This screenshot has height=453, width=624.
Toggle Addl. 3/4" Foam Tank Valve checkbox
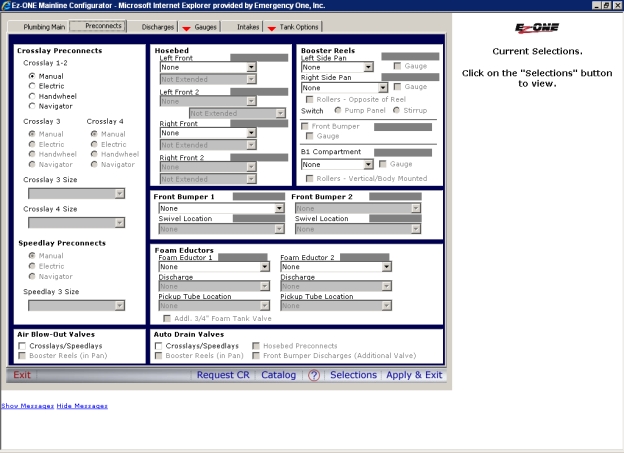point(167,318)
